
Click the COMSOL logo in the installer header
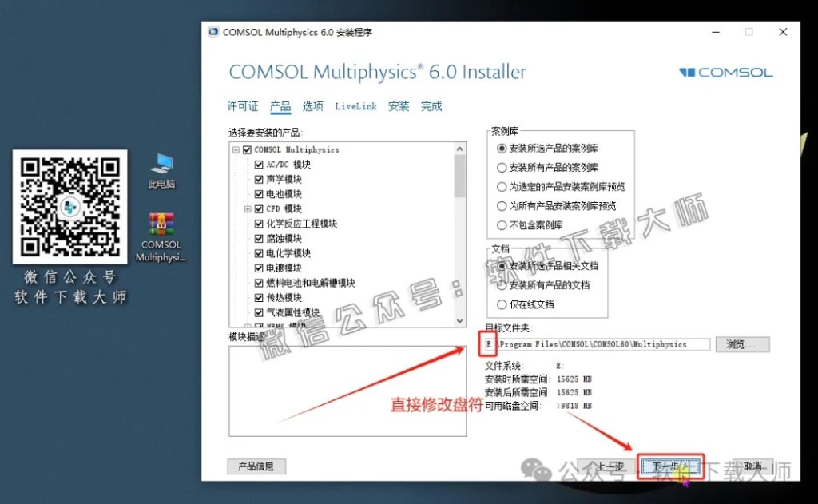(x=724, y=72)
